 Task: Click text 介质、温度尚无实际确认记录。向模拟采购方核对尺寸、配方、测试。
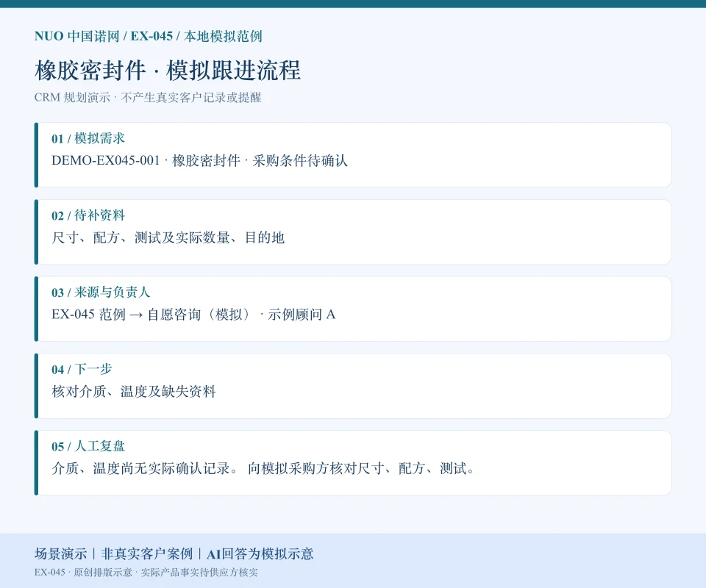point(263,468)
